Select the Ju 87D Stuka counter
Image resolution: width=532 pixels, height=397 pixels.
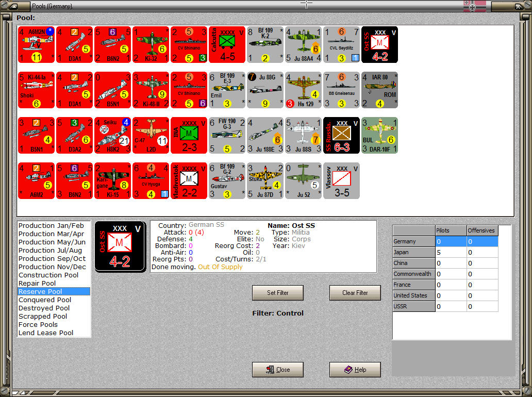click(265, 181)
